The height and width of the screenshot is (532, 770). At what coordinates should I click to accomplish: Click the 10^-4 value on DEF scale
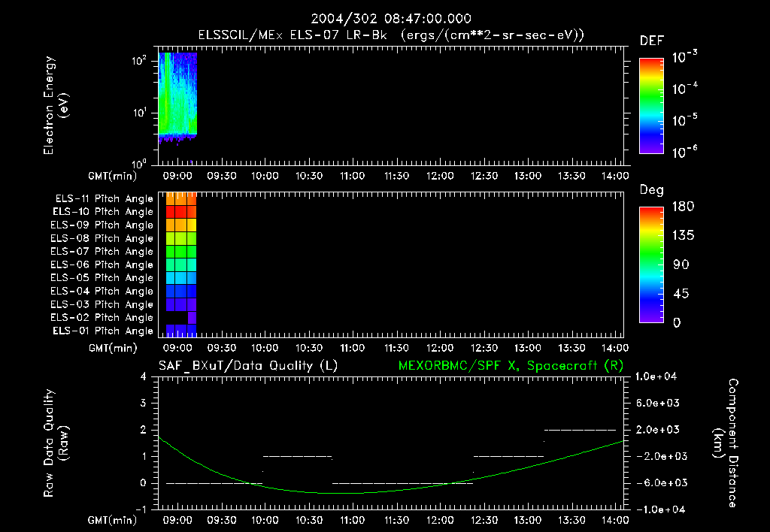(x=684, y=89)
